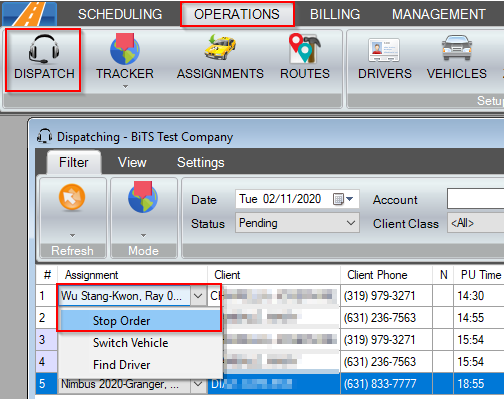Image resolution: width=504 pixels, height=399 pixels.
Task: Choose Stop Order from menu
Action: pos(140,321)
